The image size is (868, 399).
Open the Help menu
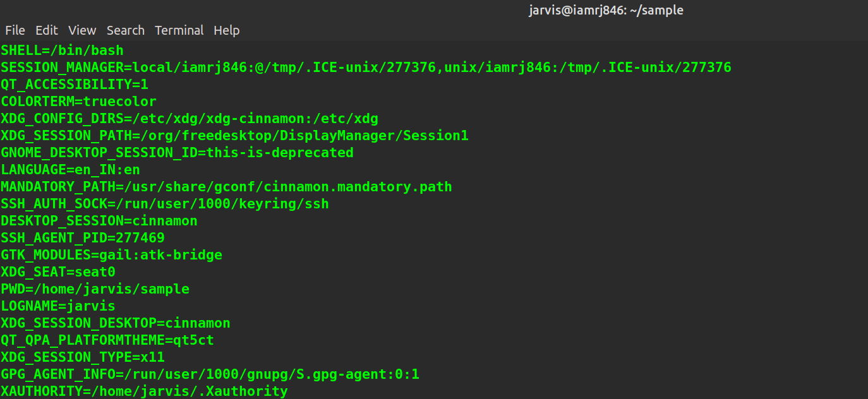[x=226, y=30]
